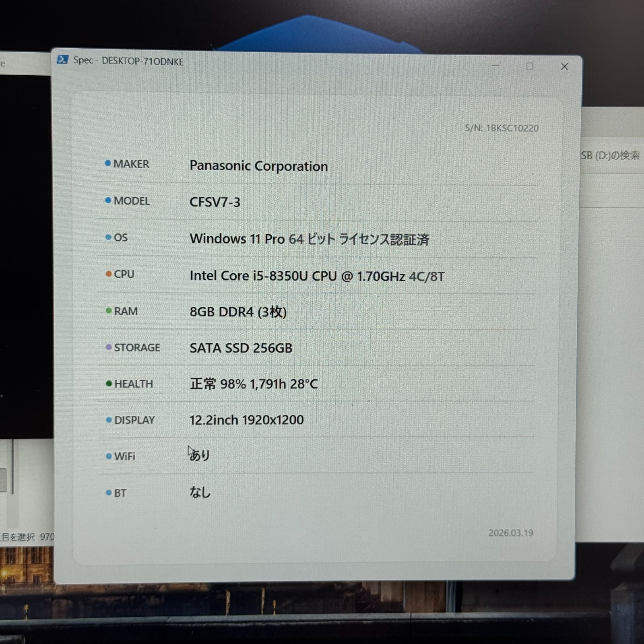This screenshot has width=644, height=644.
Task: Click the '(D:)の検索' search box in the background window
Action: pyautogui.click(x=612, y=156)
